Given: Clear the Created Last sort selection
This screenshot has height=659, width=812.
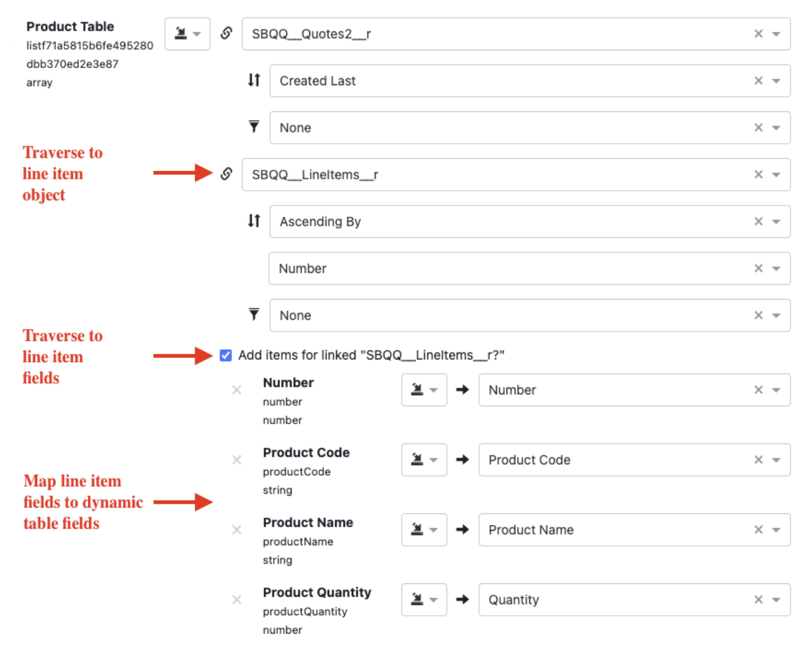Looking at the screenshot, I should (x=758, y=81).
